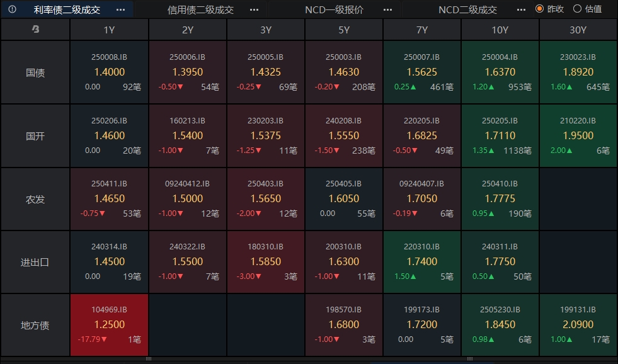The width and height of the screenshot is (618, 364).
Task: Click the 2Y column header
Action: [x=188, y=30]
